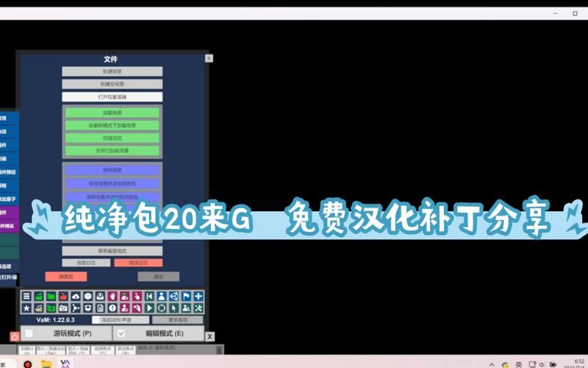Click the closed package box icon

tap(87, 297)
